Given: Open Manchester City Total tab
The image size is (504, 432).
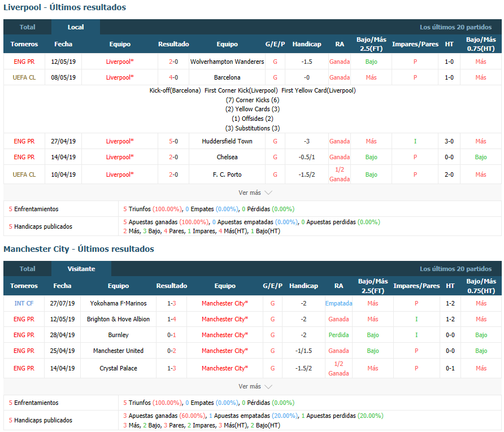Looking at the screenshot, I should click(27, 269).
